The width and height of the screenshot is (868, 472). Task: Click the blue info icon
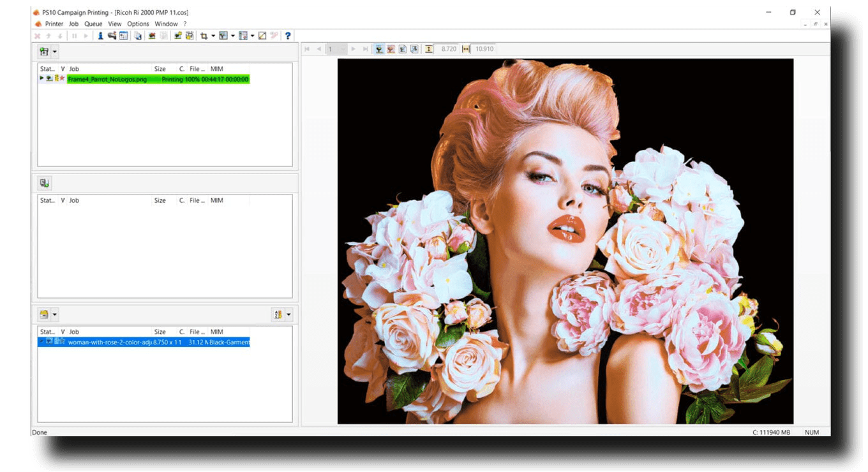(100, 36)
